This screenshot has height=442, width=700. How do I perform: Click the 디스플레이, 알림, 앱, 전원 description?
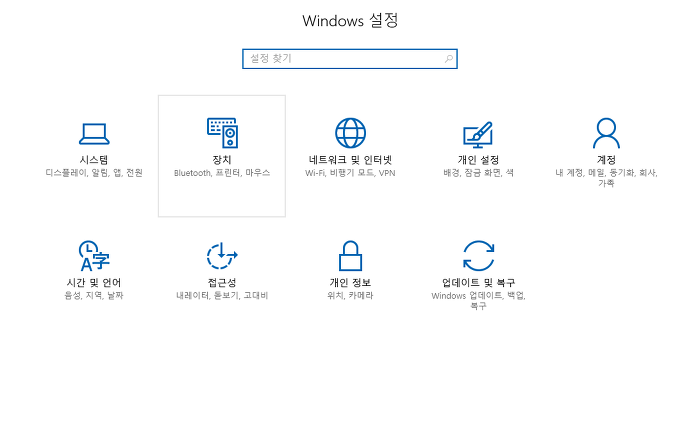click(94, 172)
